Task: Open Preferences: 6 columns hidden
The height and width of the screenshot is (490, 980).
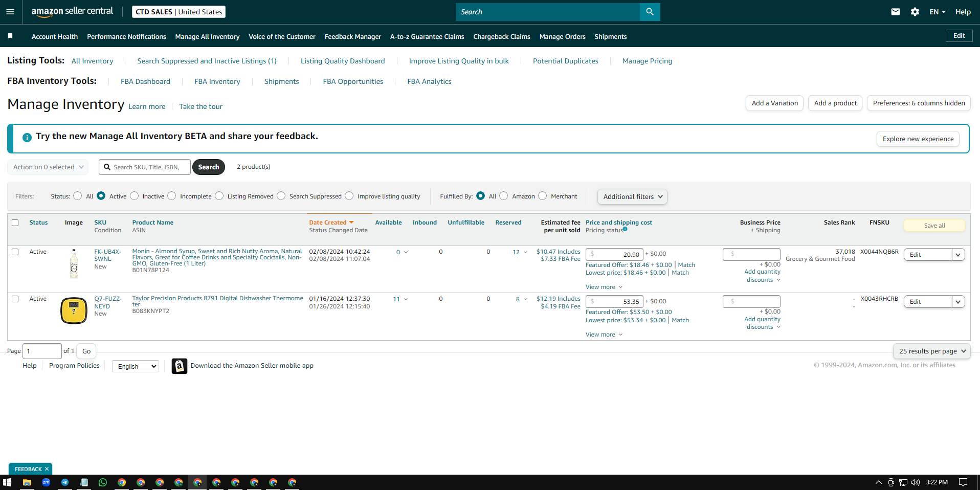Action: (919, 103)
